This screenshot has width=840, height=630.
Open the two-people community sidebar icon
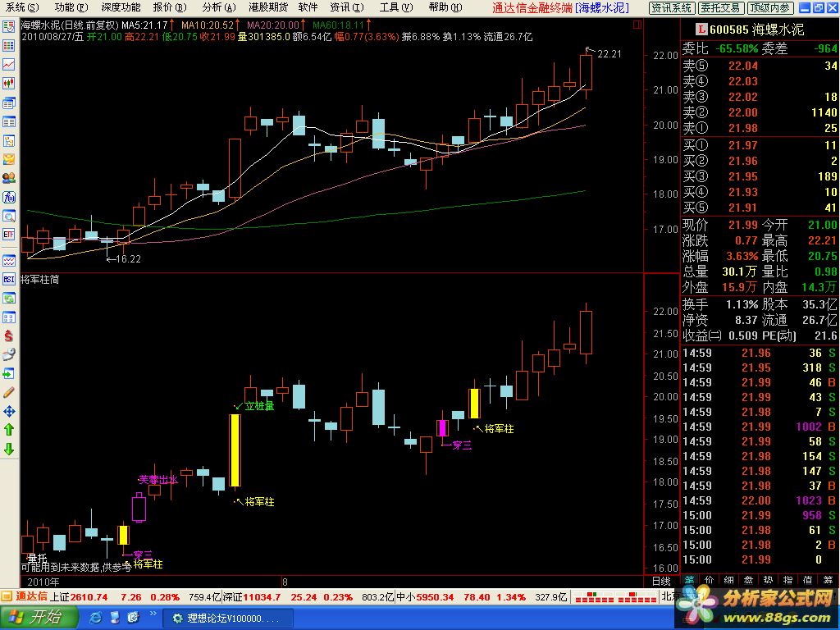(x=8, y=178)
